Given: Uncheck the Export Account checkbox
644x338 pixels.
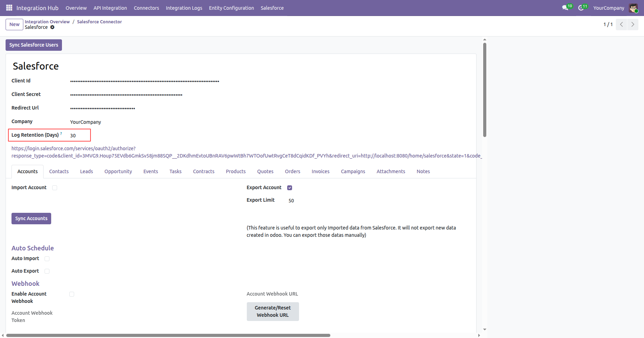Looking at the screenshot, I should point(290,188).
